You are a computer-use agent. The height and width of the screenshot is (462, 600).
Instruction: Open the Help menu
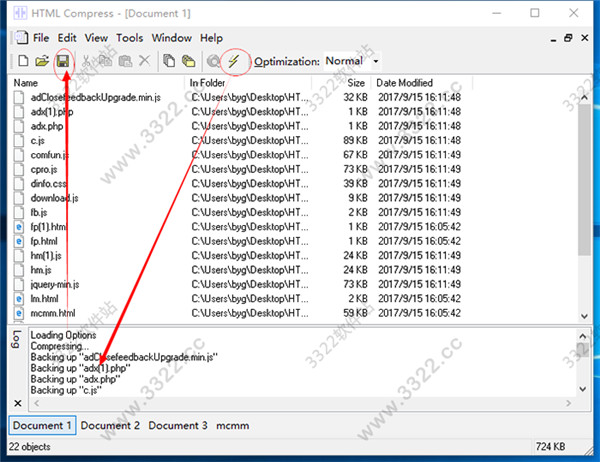211,38
